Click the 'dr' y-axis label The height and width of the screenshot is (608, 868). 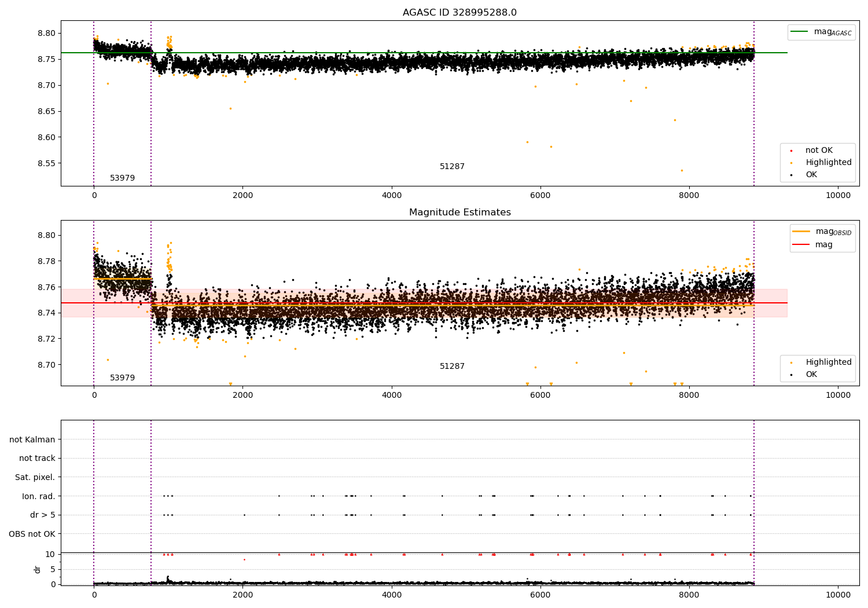click(38, 569)
